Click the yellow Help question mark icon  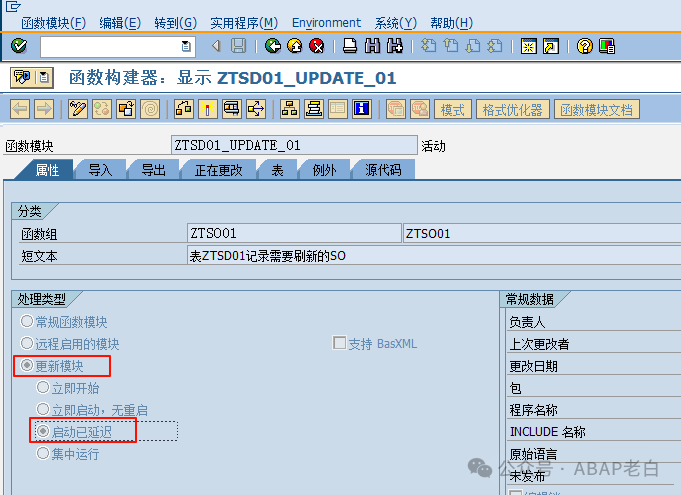click(x=585, y=46)
